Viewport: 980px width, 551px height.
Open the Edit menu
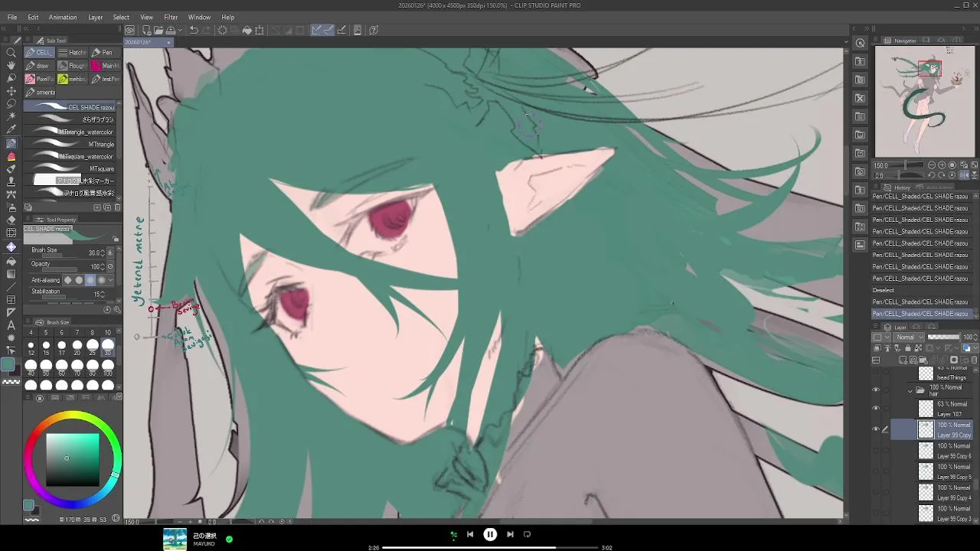33,17
